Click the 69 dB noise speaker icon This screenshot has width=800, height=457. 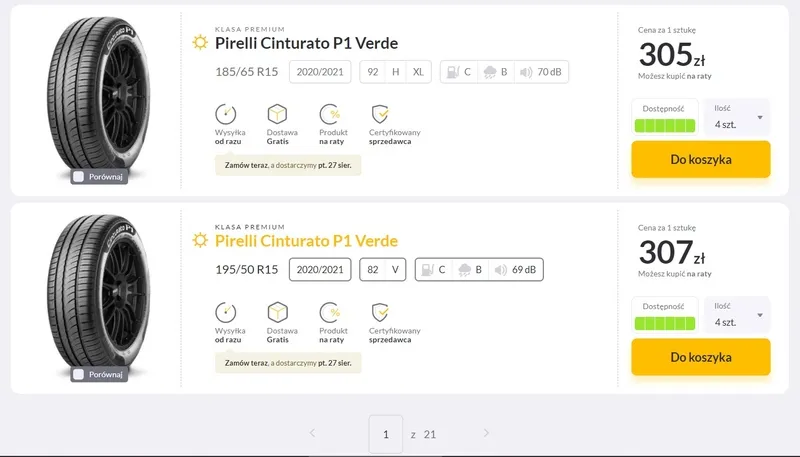click(501, 270)
